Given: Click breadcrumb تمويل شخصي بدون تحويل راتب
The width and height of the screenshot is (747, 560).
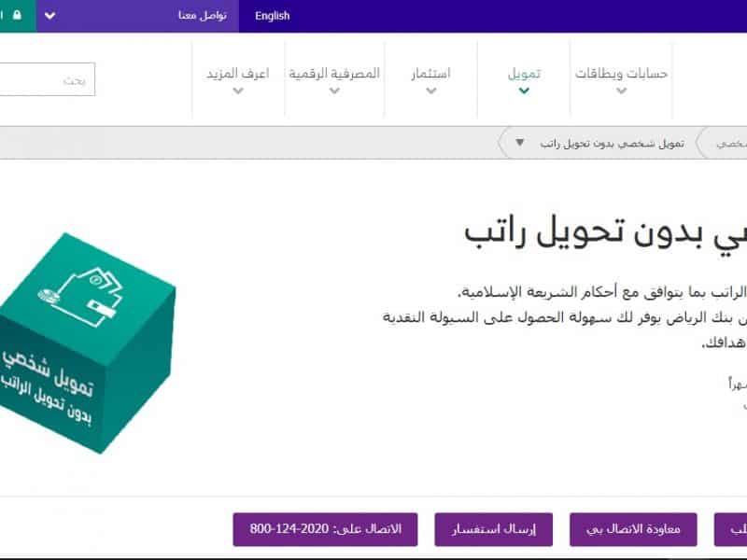Looking at the screenshot, I should (x=613, y=143).
